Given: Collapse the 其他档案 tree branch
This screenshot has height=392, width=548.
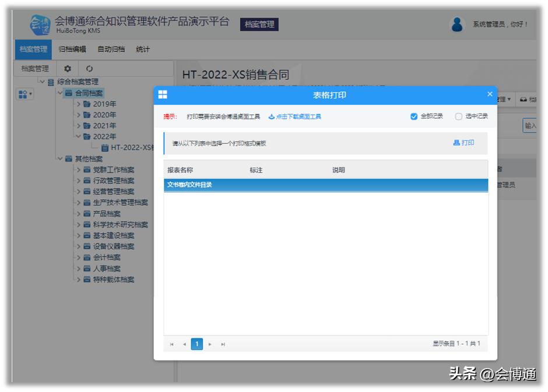Looking at the screenshot, I should [59, 159].
